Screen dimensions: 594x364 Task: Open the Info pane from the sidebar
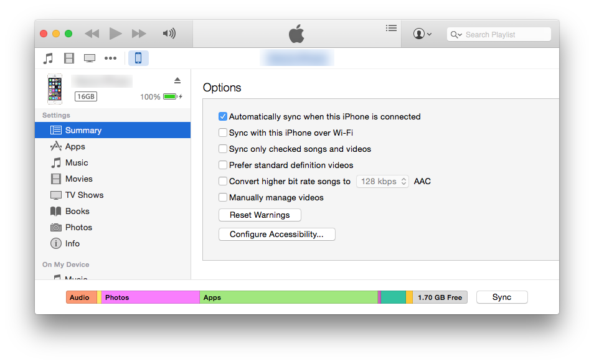[71, 243]
